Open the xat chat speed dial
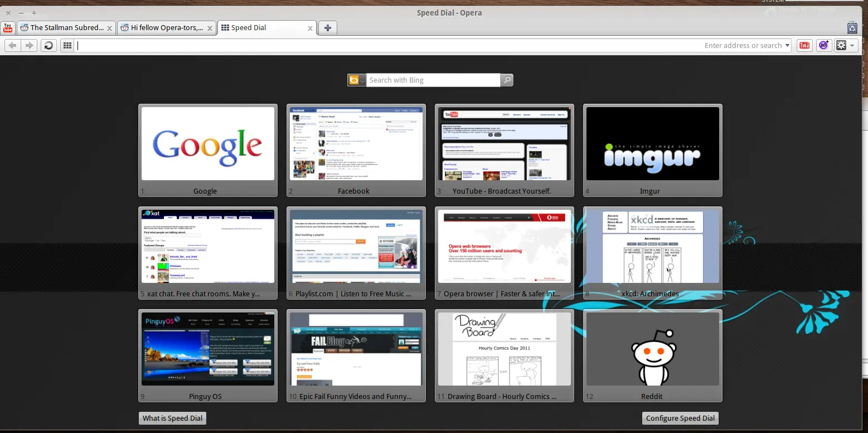 click(x=208, y=253)
